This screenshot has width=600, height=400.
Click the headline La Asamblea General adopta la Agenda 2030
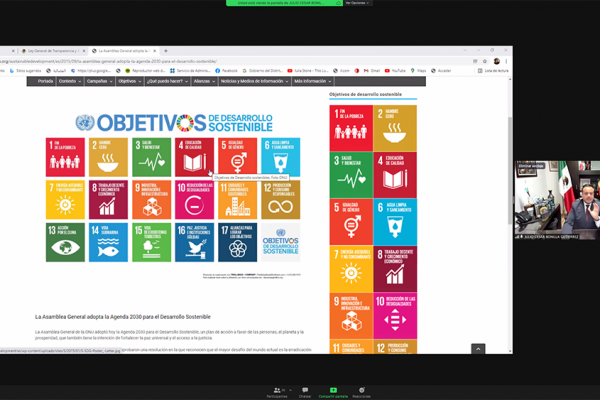[x=123, y=317]
